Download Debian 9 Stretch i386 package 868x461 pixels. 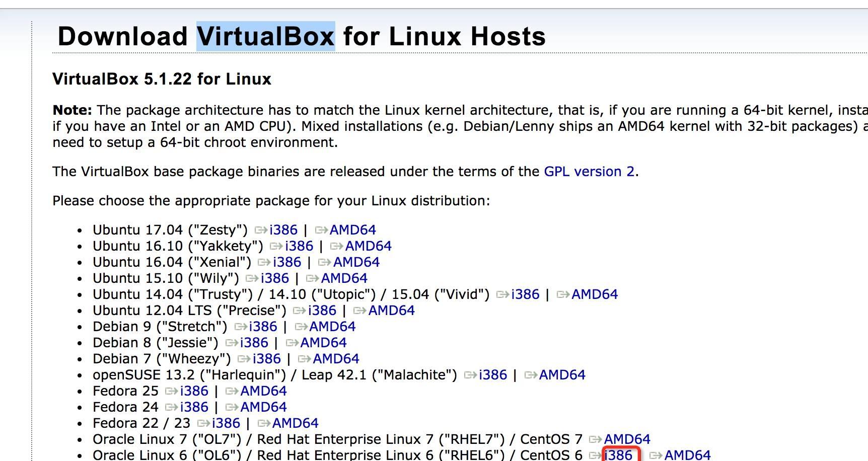pos(263,327)
